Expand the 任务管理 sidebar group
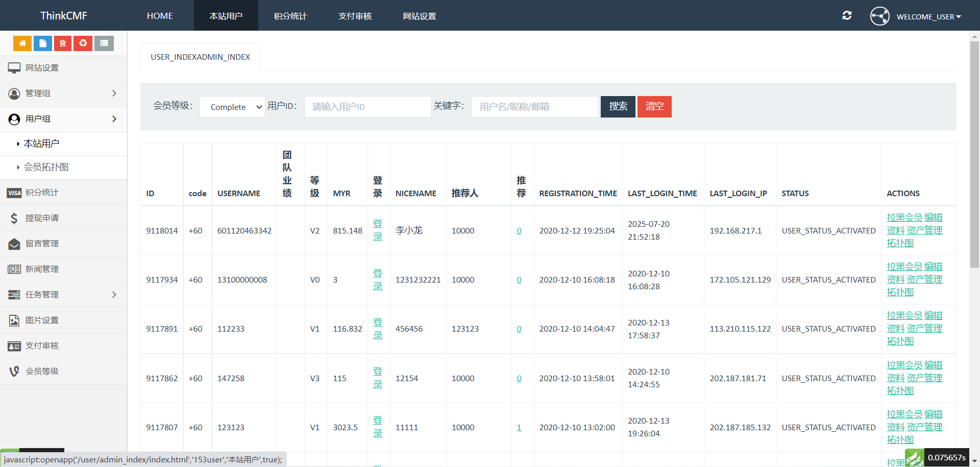Image resolution: width=980 pixels, height=467 pixels. pyautogui.click(x=63, y=295)
